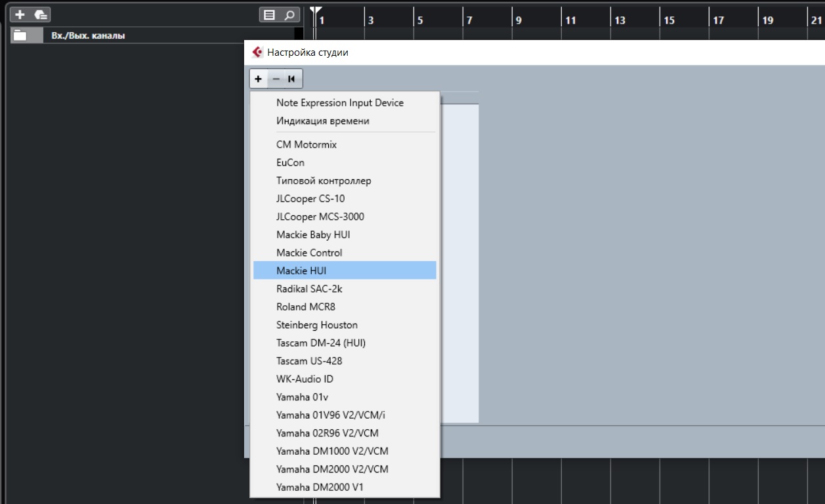Click the Настройка студии title bar text
825x504 pixels.
point(308,52)
